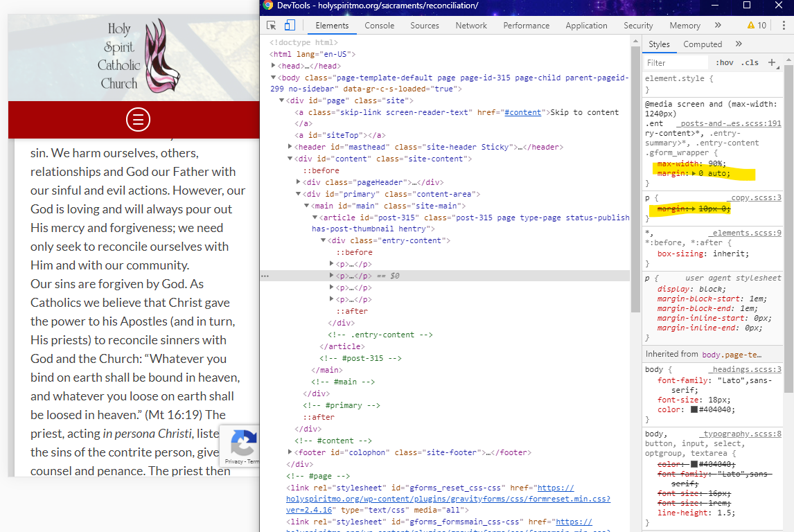Show more DevTools tabs via chevron
Viewport: 794px width, 532px height.
[718, 26]
